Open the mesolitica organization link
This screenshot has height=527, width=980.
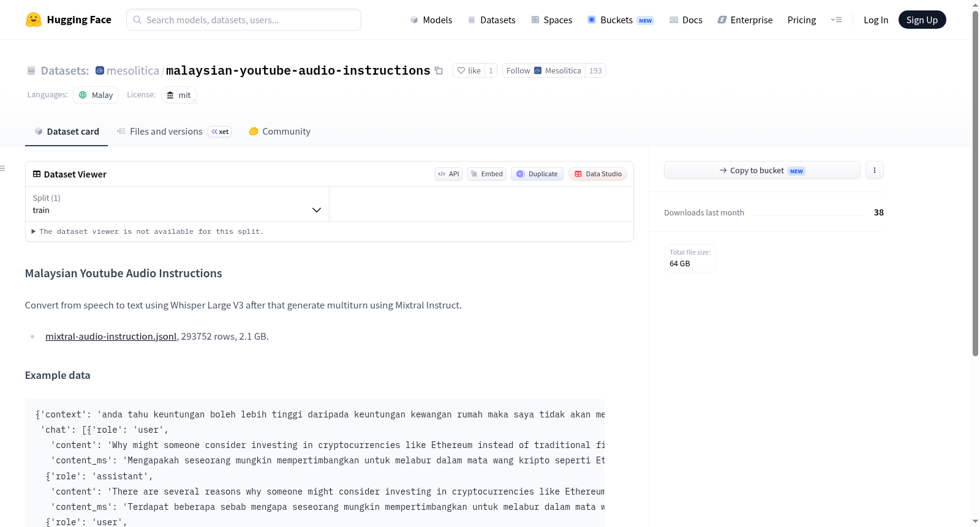tap(133, 71)
